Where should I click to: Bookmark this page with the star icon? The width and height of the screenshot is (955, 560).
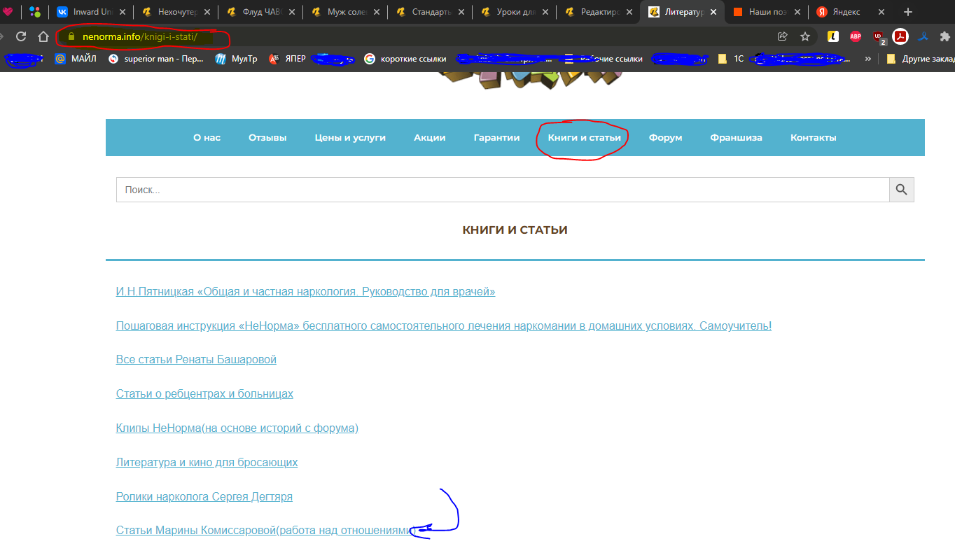805,36
